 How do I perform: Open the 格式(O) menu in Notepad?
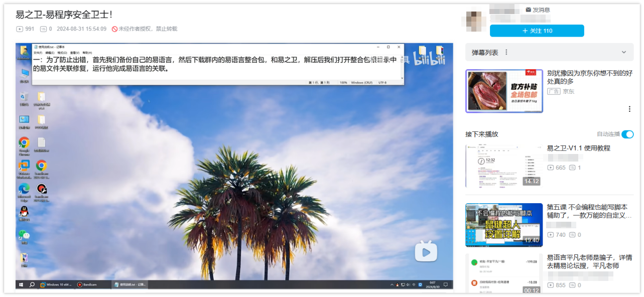62,53
